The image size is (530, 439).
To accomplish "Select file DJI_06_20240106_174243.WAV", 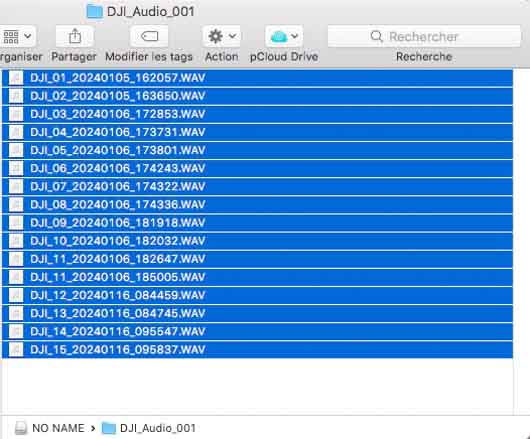I will click(x=257, y=169).
